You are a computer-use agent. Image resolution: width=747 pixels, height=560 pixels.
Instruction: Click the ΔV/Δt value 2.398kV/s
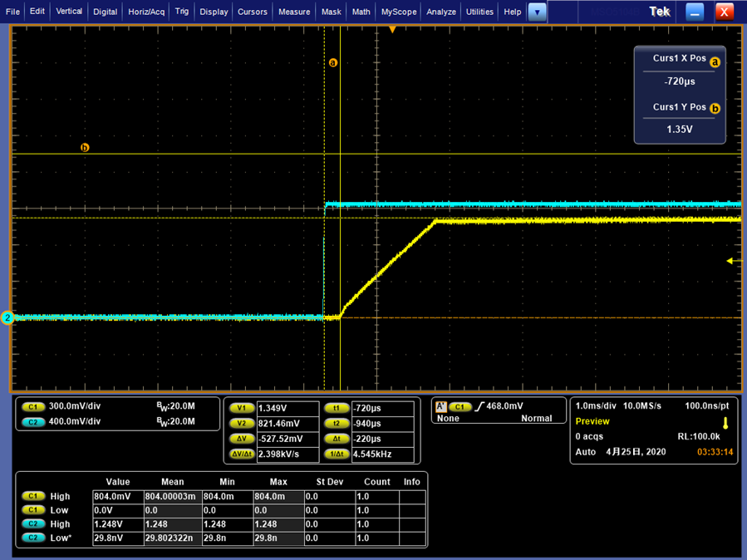287,454
